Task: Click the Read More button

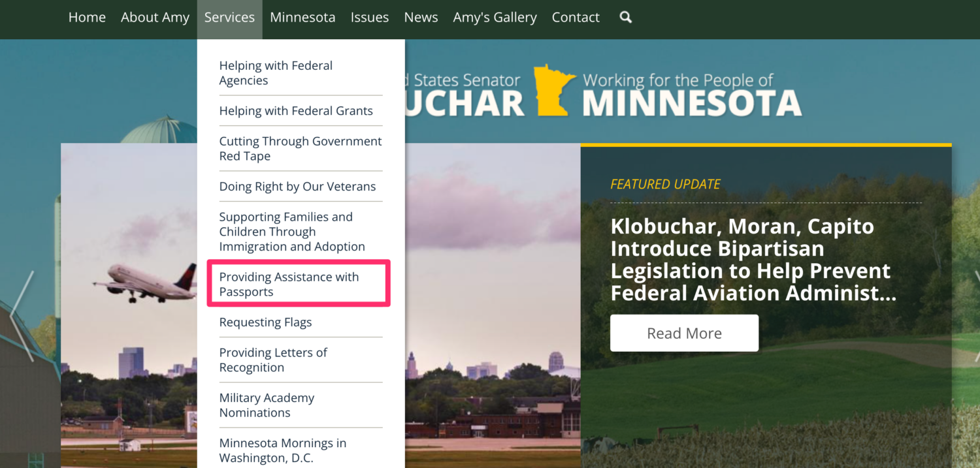Action: [x=684, y=333]
